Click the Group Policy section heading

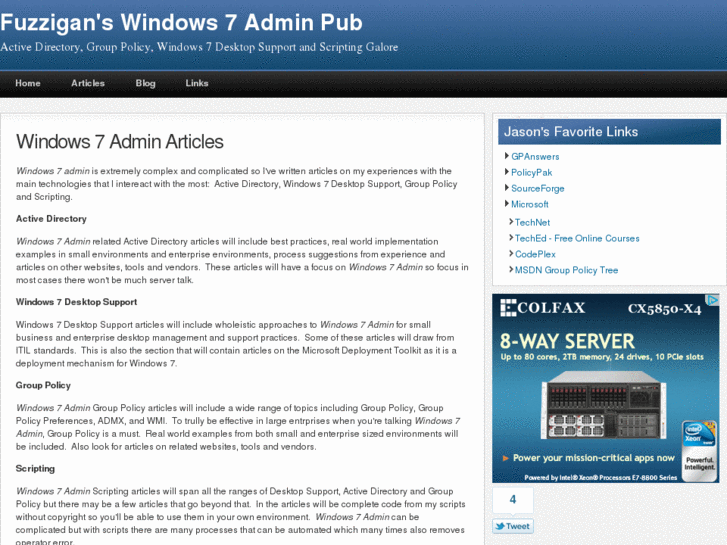click(43, 385)
